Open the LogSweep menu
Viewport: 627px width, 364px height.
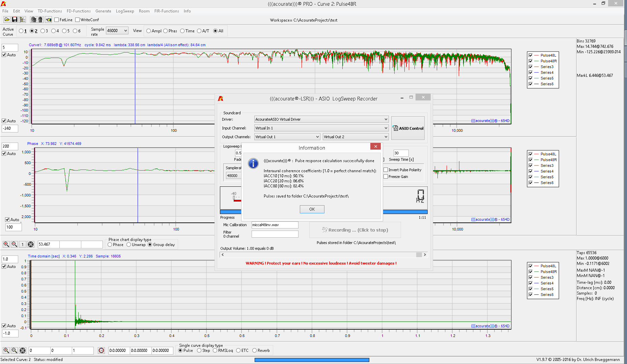(x=125, y=11)
